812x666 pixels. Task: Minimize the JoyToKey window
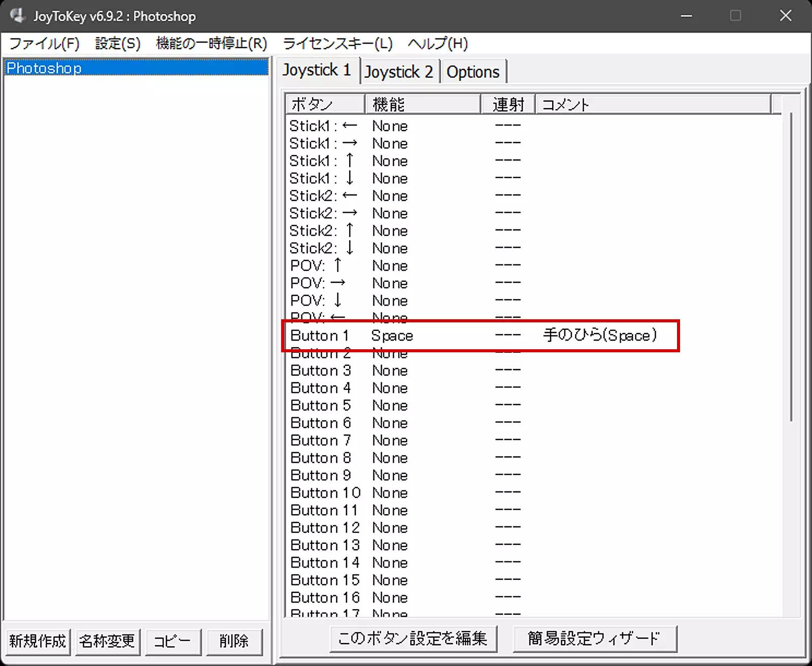(x=686, y=16)
